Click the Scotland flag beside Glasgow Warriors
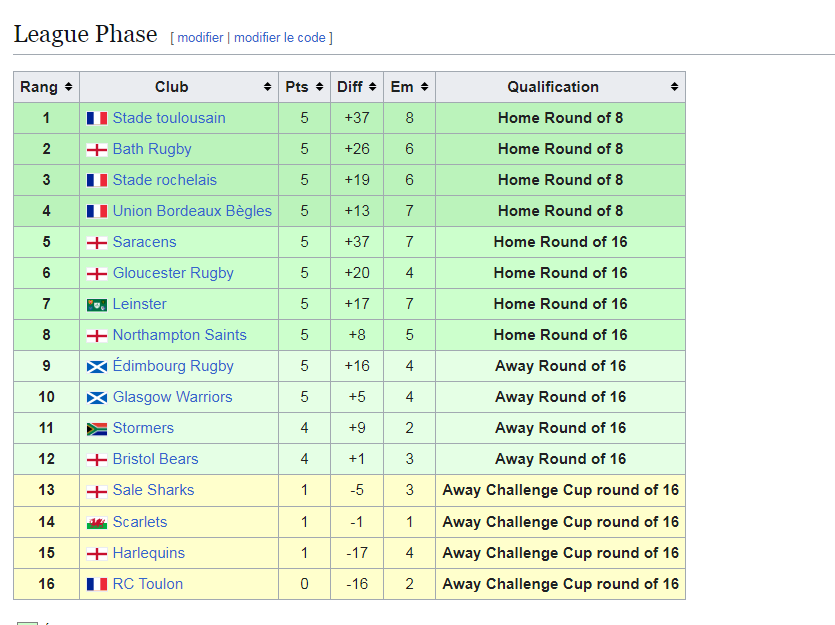Screen dimensions: 835x625 point(97,398)
